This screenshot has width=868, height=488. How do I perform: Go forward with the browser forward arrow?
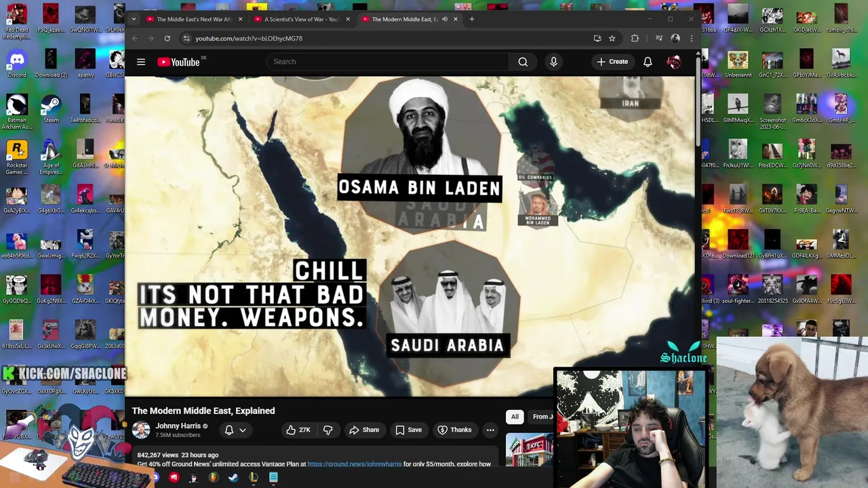pyautogui.click(x=151, y=39)
